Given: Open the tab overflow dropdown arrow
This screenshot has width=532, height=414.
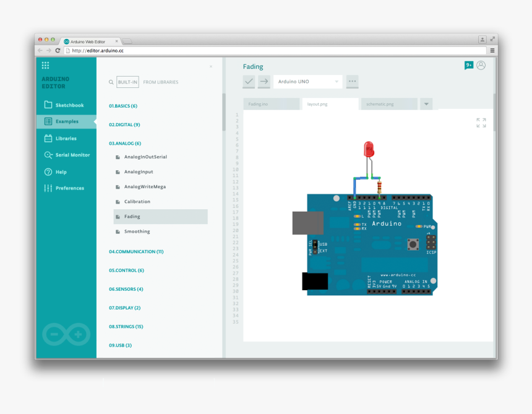Looking at the screenshot, I should [x=426, y=104].
